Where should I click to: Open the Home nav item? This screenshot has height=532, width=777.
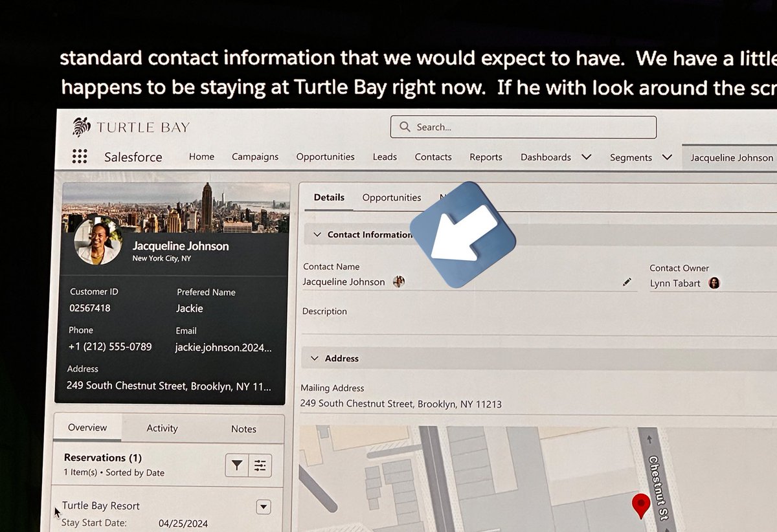201,157
